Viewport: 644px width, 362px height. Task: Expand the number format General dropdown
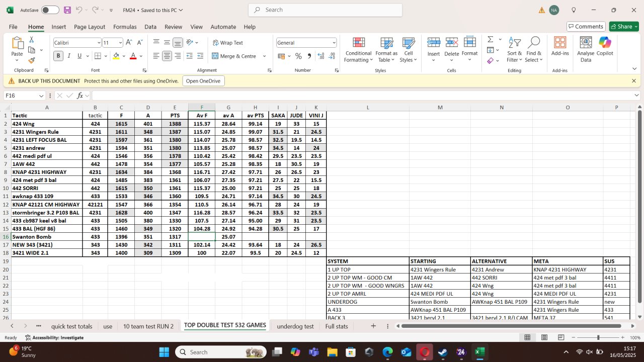pyautogui.click(x=334, y=43)
